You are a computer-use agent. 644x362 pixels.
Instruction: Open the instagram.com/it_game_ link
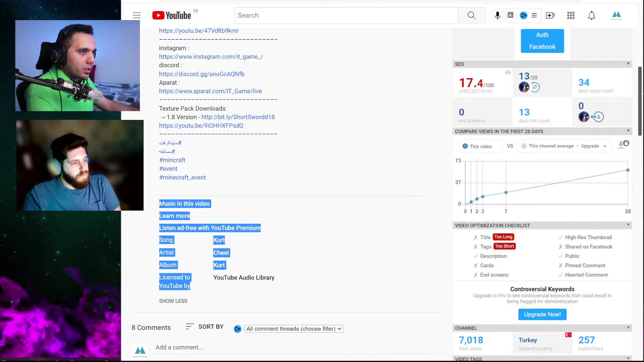[211, 57]
